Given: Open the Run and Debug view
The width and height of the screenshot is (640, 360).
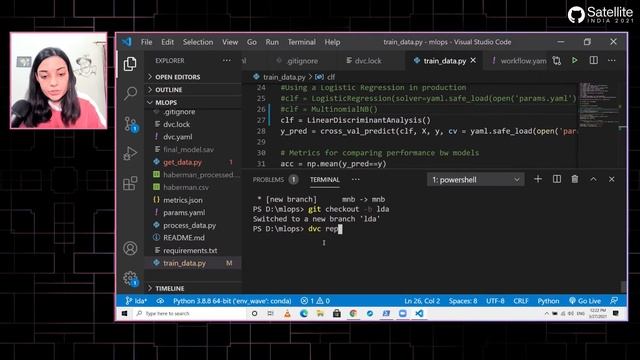Looking at the screenshot, I should [130, 153].
